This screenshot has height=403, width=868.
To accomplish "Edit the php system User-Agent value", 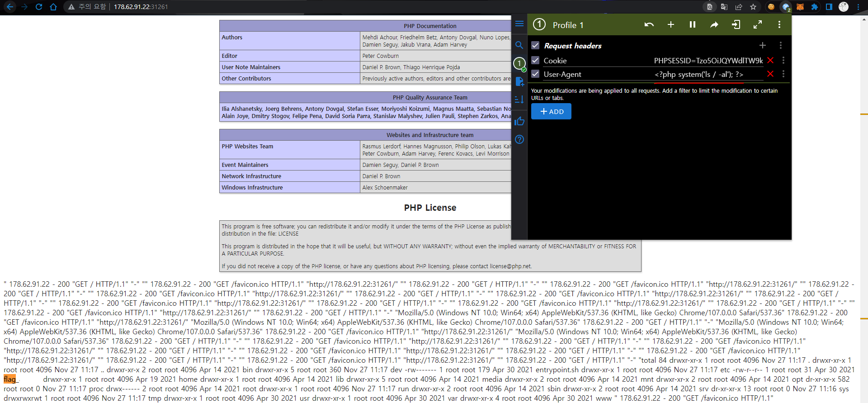I will click(x=708, y=74).
